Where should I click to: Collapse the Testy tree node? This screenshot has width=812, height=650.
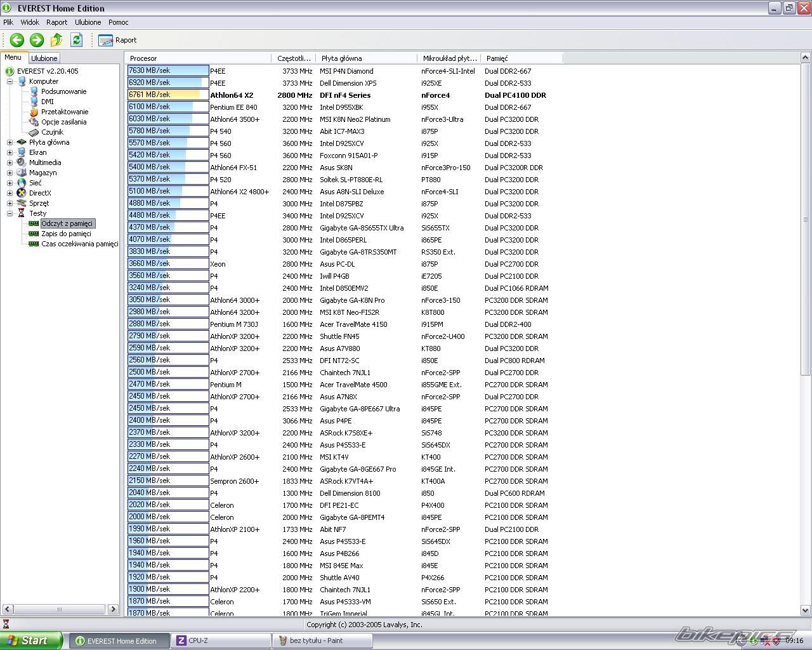pyautogui.click(x=10, y=213)
